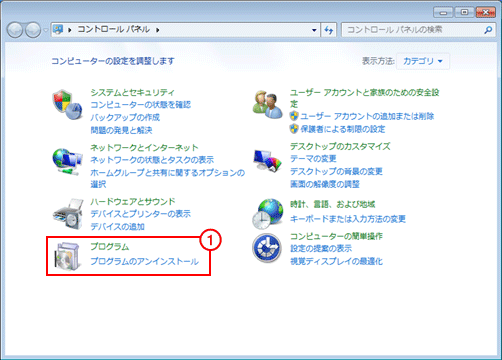Open キーボードまたは入力方法の変更 link
The height and width of the screenshot is (360, 502).
pos(348,219)
